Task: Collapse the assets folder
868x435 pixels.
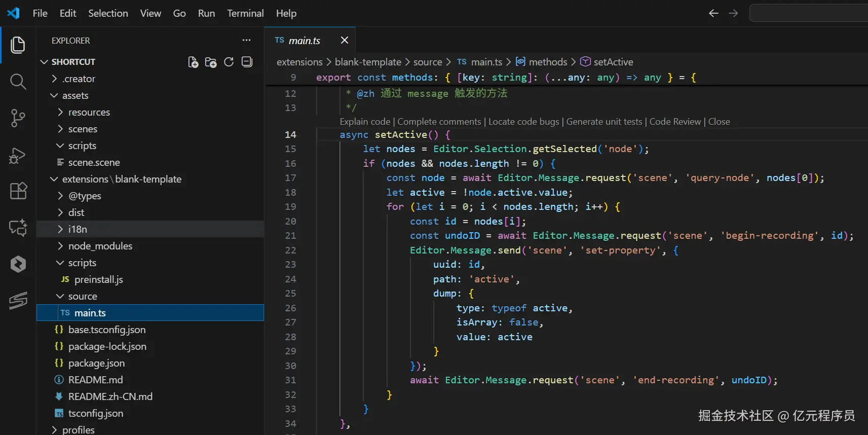Action: (x=75, y=95)
